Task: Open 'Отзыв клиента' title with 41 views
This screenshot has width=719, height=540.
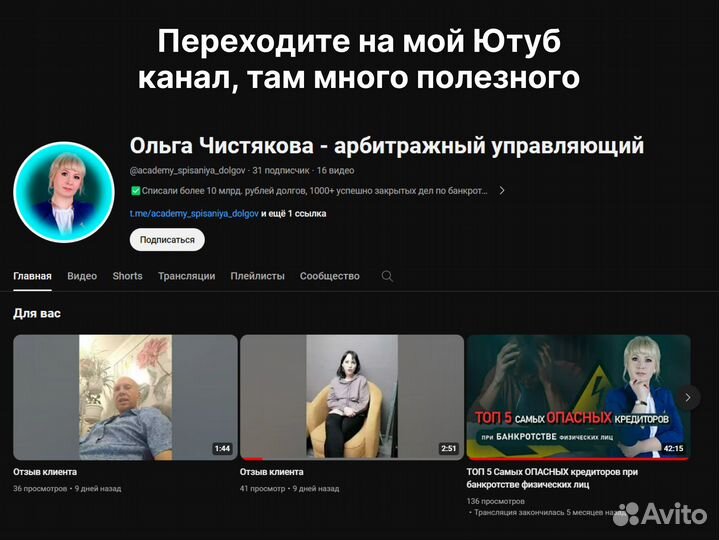Action: click(x=271, y=472)
